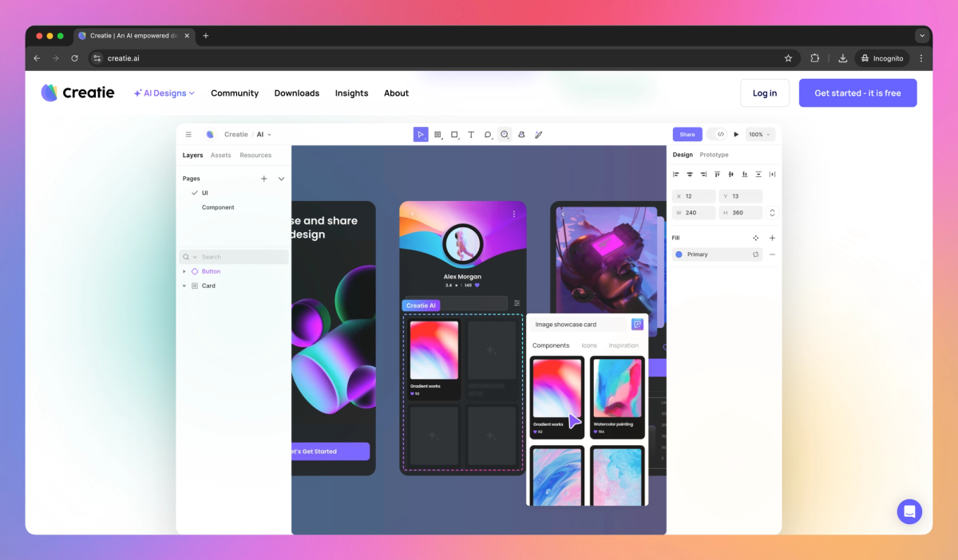Collapse the Pages section chevron
Image resolution: width=958 pixels, height=560 pixels.
point(281,179)
